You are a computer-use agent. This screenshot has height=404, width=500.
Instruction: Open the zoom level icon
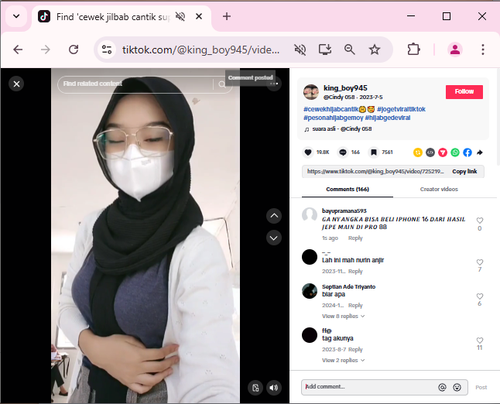(349, 50)
